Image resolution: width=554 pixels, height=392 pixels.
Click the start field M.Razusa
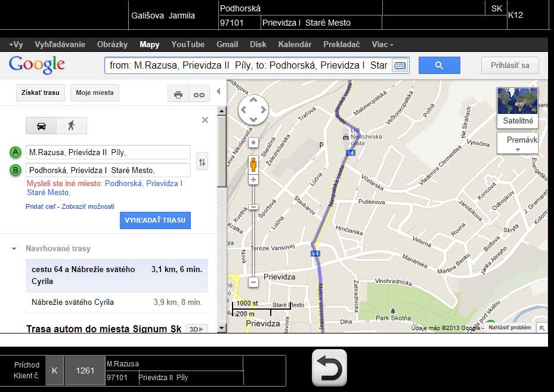tap(108, 152)
